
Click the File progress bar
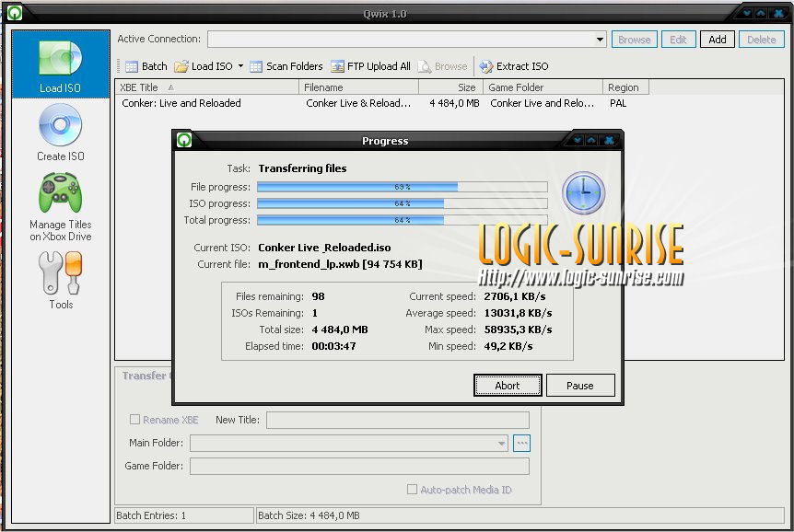pos(402,187)
